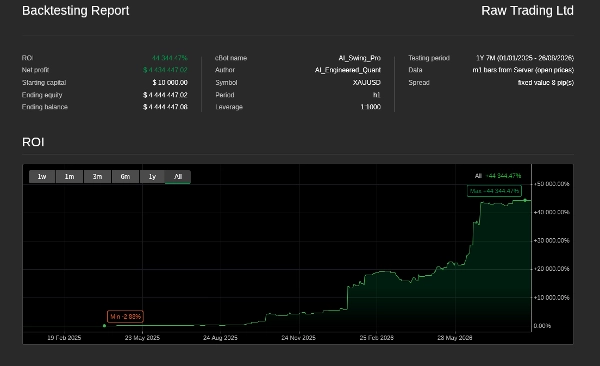
Task: Click the Spread fixed value text
Action: pyautogui.click(x=546, y=82)
